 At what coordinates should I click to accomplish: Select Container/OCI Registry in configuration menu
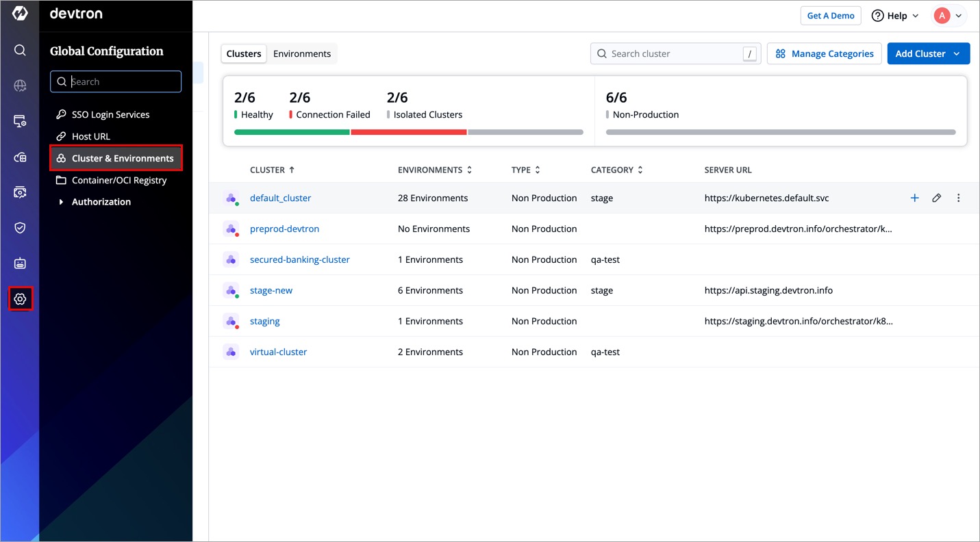tap(119, 180)
